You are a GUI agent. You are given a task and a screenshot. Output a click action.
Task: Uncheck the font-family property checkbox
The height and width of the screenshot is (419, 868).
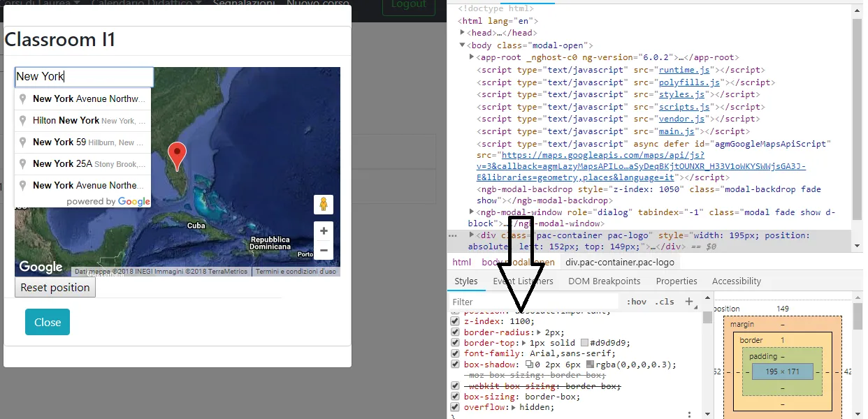[x=455, y=354]
